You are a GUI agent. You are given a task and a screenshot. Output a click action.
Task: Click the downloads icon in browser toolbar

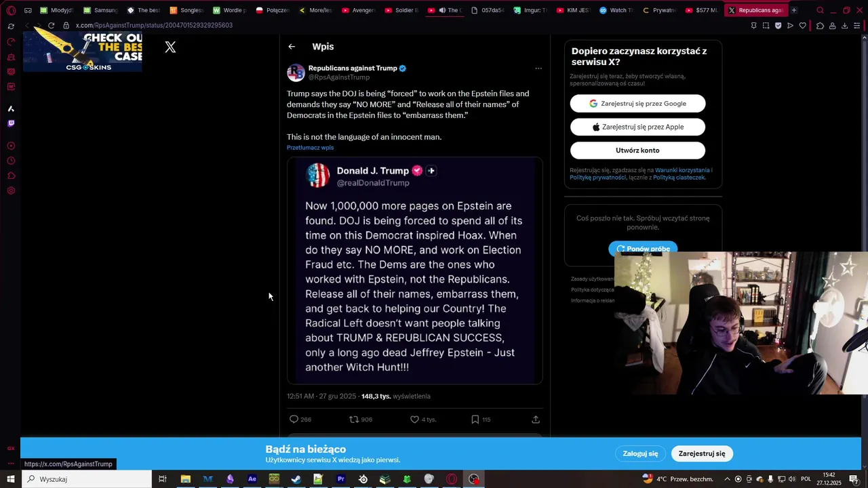click(844, 26)
